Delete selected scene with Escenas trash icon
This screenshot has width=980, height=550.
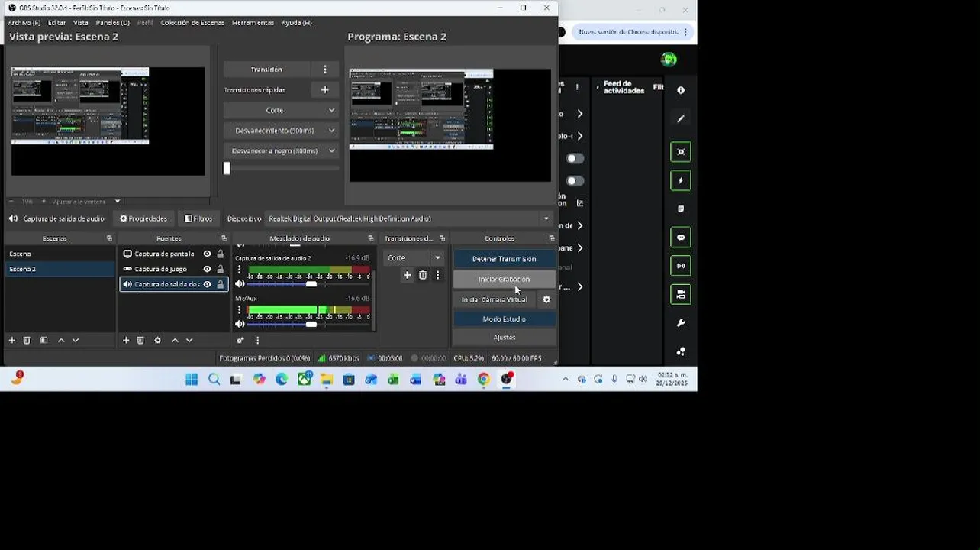(27, 340)
